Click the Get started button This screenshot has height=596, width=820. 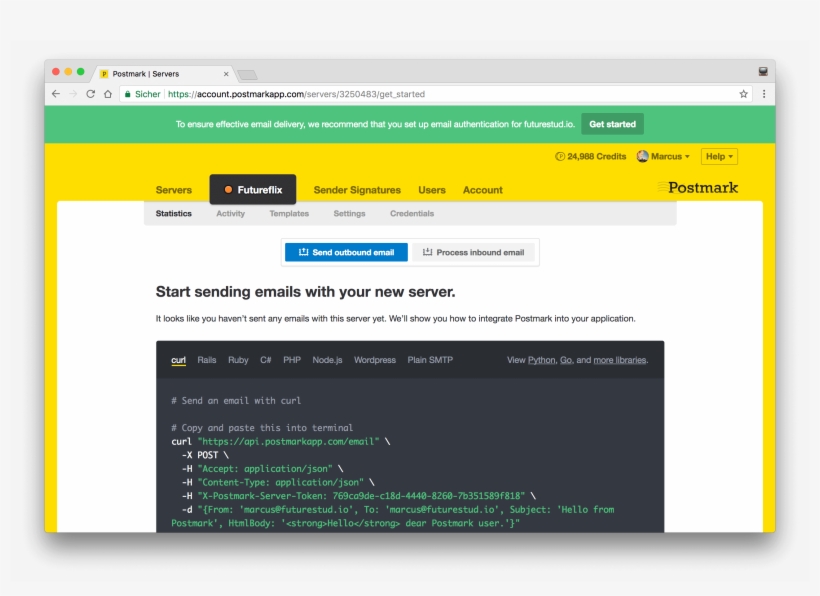point(612,124)
